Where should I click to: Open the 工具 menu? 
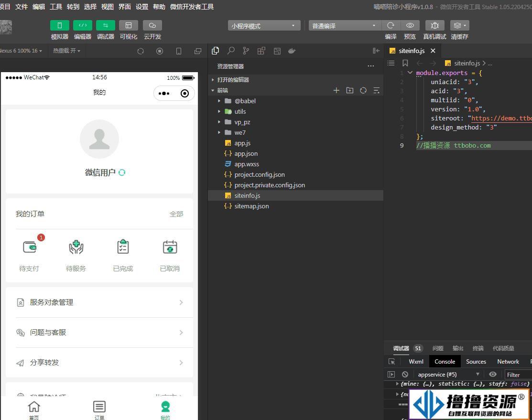[x=56, y=6]
